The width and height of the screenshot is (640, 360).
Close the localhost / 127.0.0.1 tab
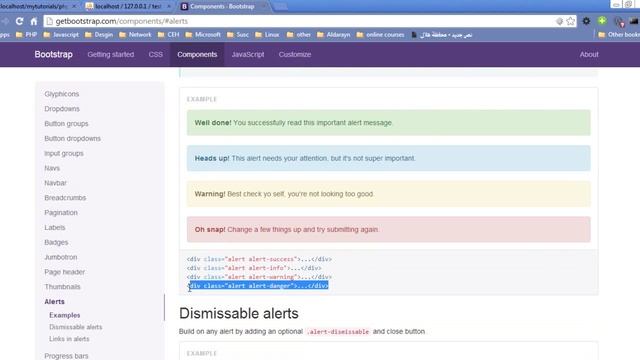[x=169, y=6]
